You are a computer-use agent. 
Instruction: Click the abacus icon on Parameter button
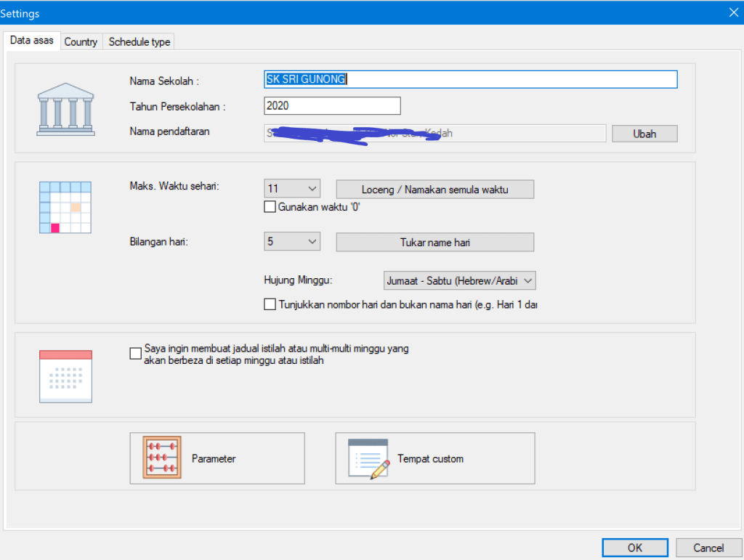[x=162, y=458]
